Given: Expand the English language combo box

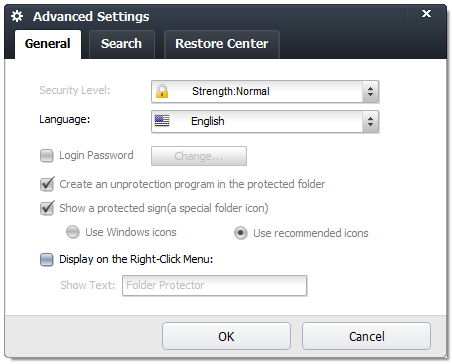Looking at the screenshot, I should coord(265,121).
